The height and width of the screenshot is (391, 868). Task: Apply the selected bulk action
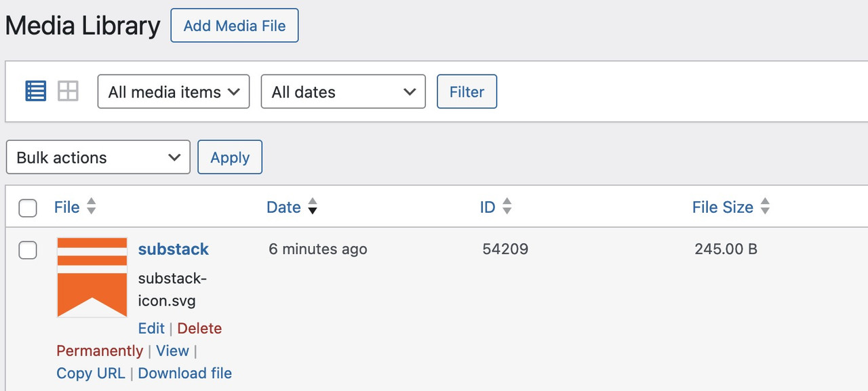tap(230, 157)
